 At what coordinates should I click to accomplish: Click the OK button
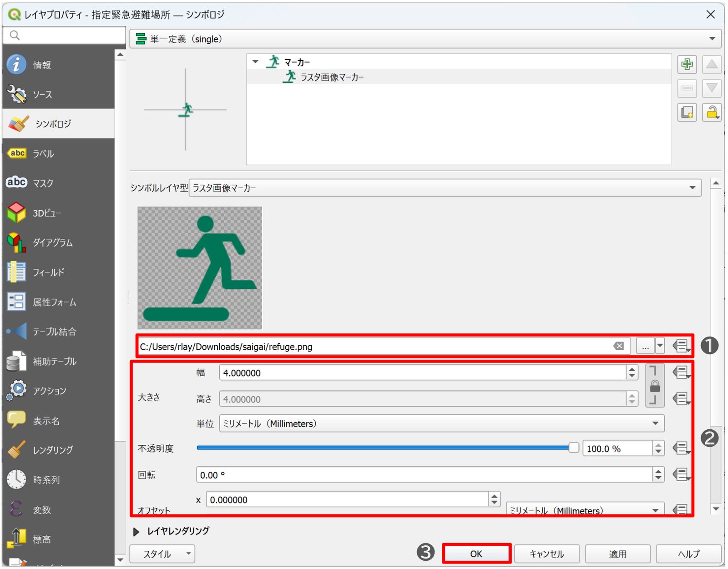coord(476,554)
